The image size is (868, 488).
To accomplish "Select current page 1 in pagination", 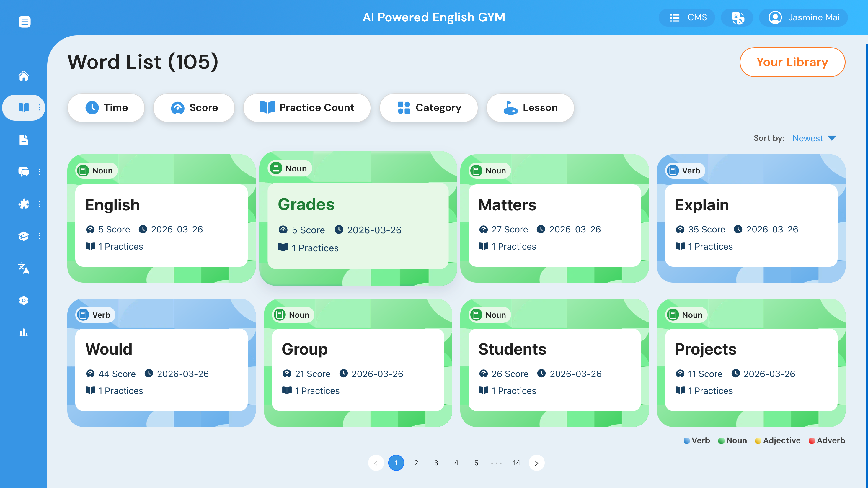I will coord(396,463).
